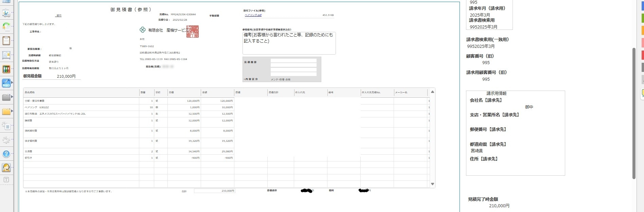Expand the arrow beside the yellow folder

pos(12,111)
